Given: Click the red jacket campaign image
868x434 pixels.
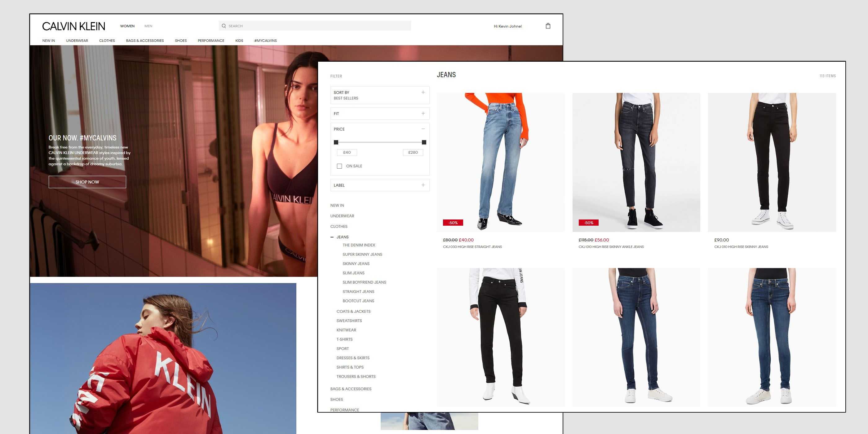Looking at the screenshot, I should (163, 359).
